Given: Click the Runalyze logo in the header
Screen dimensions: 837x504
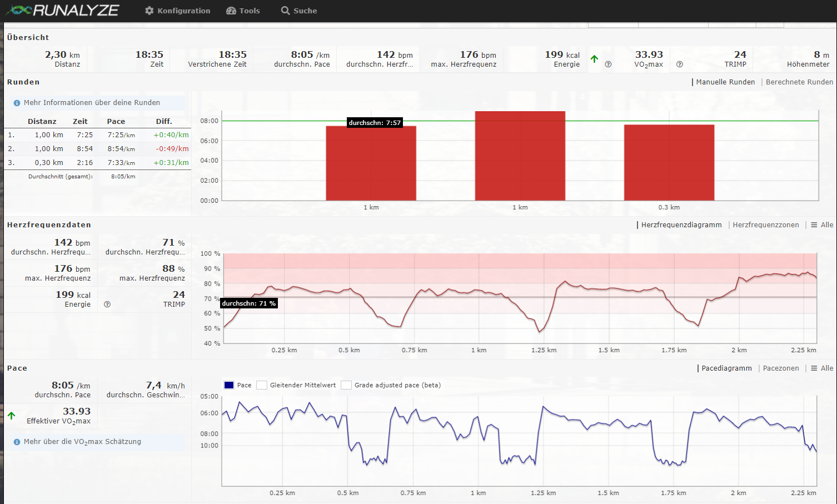Looking at the screenshot, I should point(62,11).
